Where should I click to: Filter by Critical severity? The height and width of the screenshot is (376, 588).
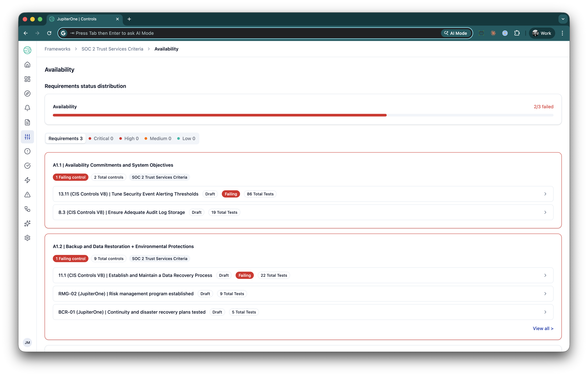coord(101,138)
